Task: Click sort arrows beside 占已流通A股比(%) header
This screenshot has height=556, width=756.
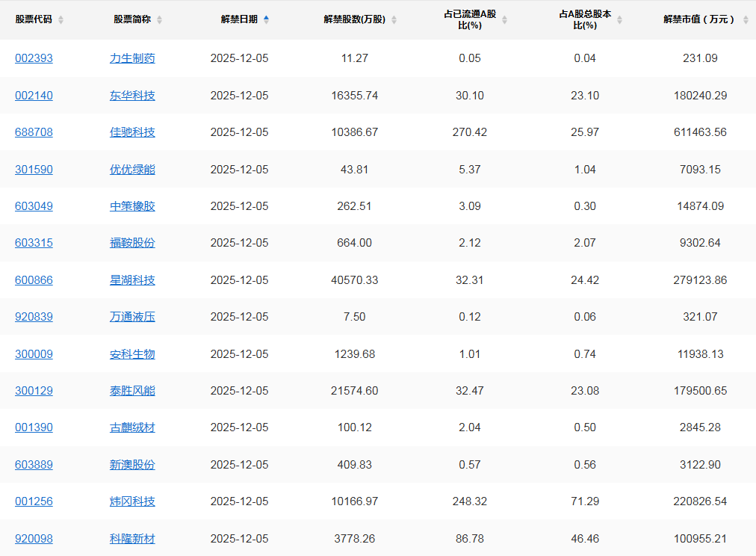Action: pos(504,20)
